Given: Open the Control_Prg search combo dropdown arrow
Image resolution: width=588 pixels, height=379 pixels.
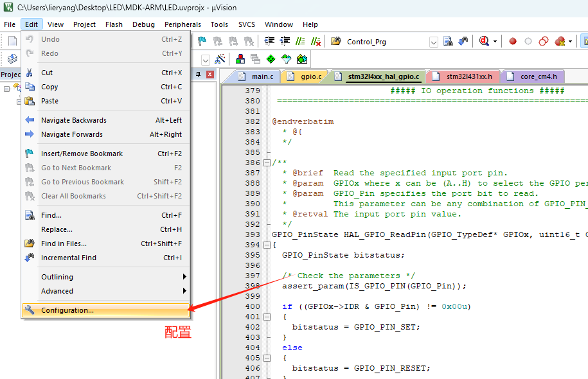Looking at the screenshot, I should 434,42.
